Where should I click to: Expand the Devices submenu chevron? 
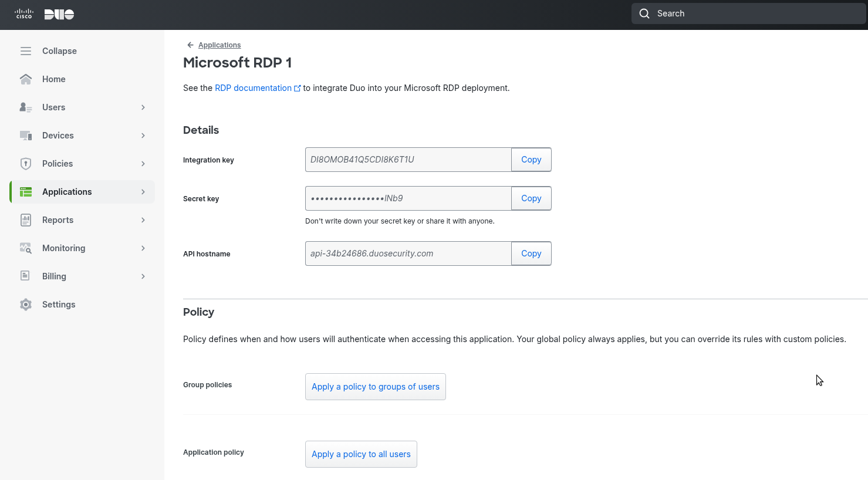pyautogui.click(x=143, y=136)
